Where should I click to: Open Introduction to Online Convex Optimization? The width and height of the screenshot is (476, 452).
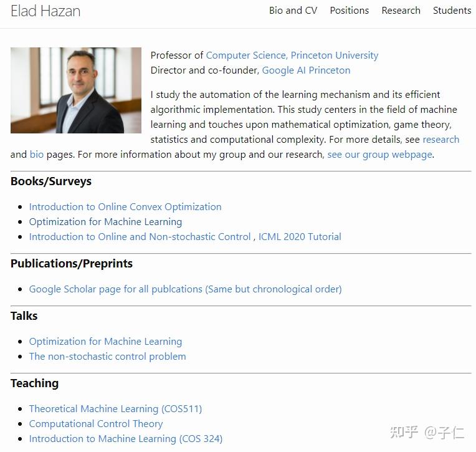(125, 207)
